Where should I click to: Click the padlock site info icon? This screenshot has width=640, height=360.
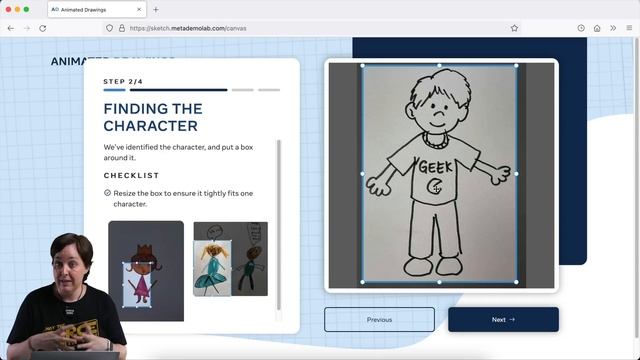122,28
